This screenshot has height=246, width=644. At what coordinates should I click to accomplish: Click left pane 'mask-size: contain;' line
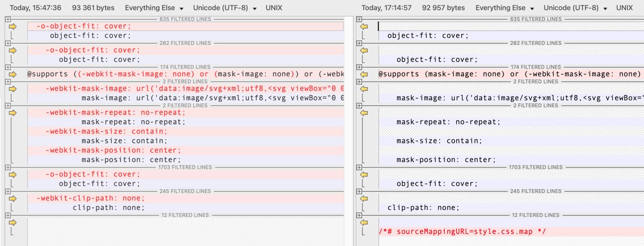click(186, 141)
